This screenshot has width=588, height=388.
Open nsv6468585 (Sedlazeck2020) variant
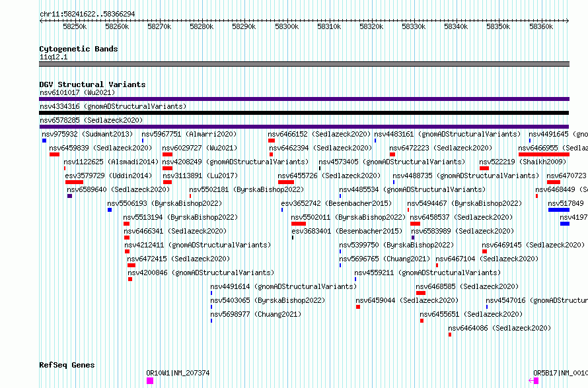click(467, 286)
